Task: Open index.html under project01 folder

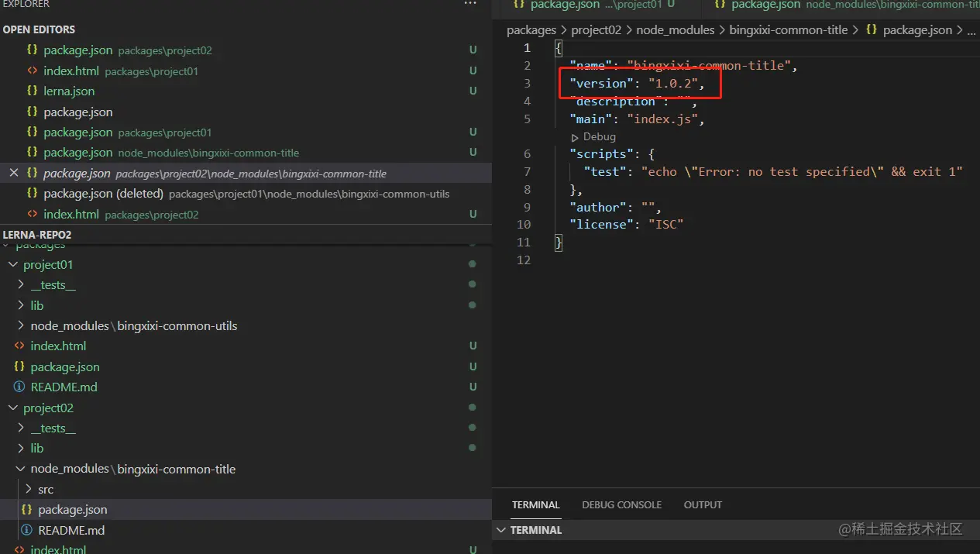Action: point(58,346)
